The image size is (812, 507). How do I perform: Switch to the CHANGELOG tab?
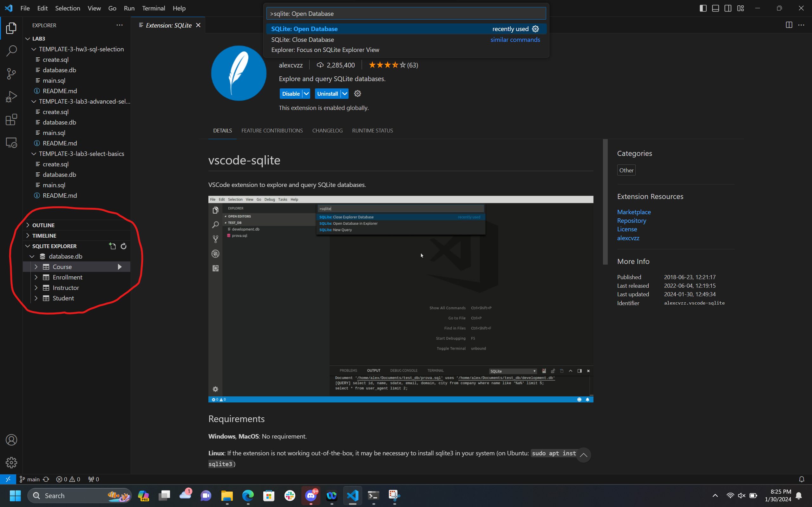point(327,131)
